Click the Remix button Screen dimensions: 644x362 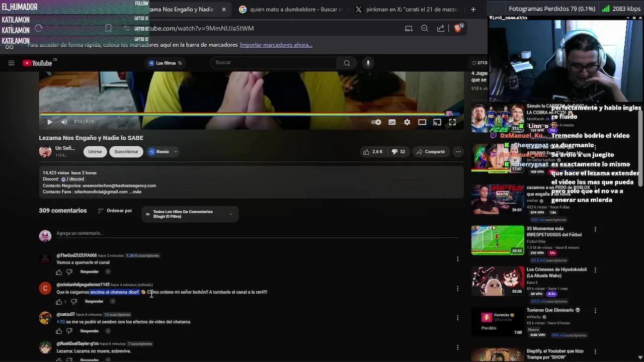tap(159, 151)
